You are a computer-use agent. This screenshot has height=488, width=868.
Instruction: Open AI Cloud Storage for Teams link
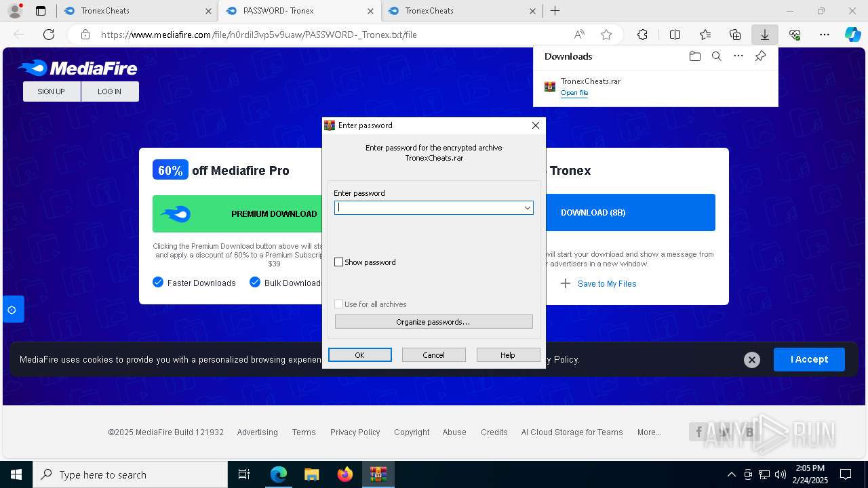coord(572,432)
